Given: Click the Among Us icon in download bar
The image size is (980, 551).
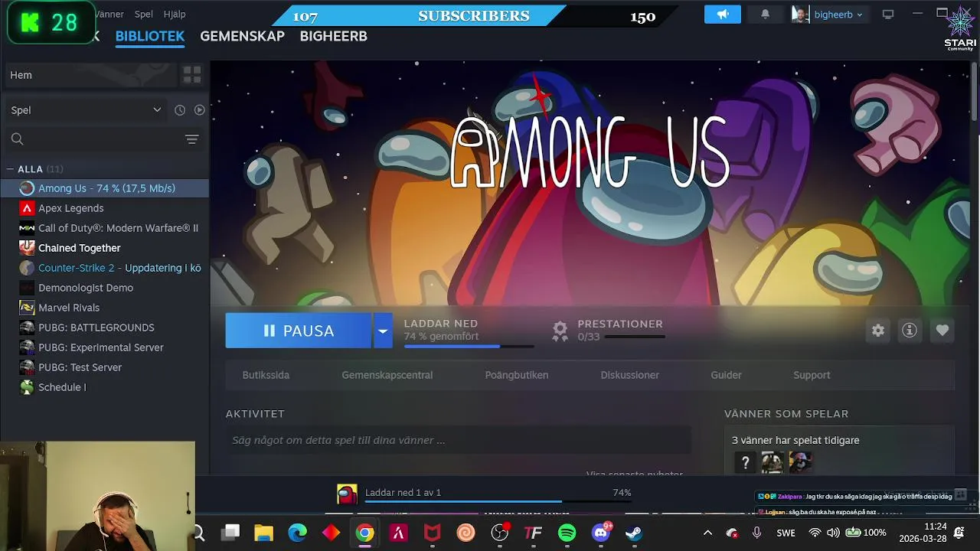Looking at the screenshot, I should coord(348,494).
